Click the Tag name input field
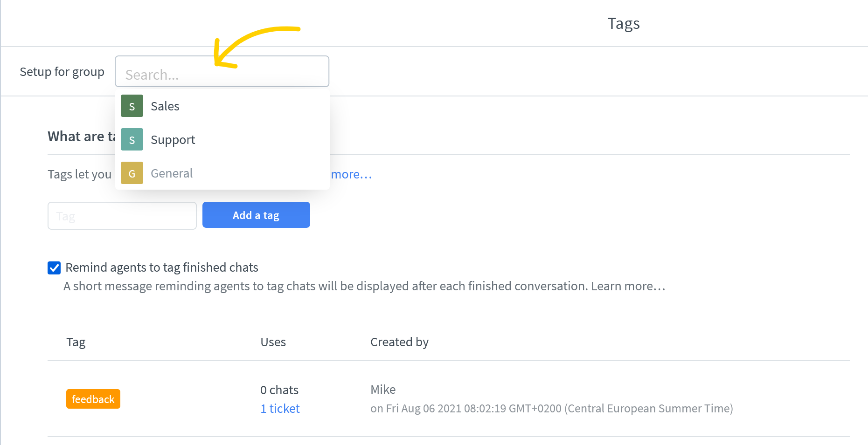The image size is (868, 445). [x=122, y=216]
